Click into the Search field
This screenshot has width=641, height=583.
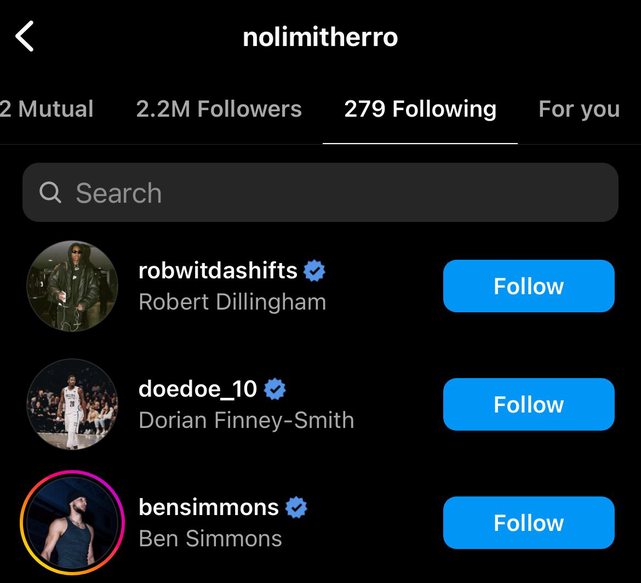point(330,193)
